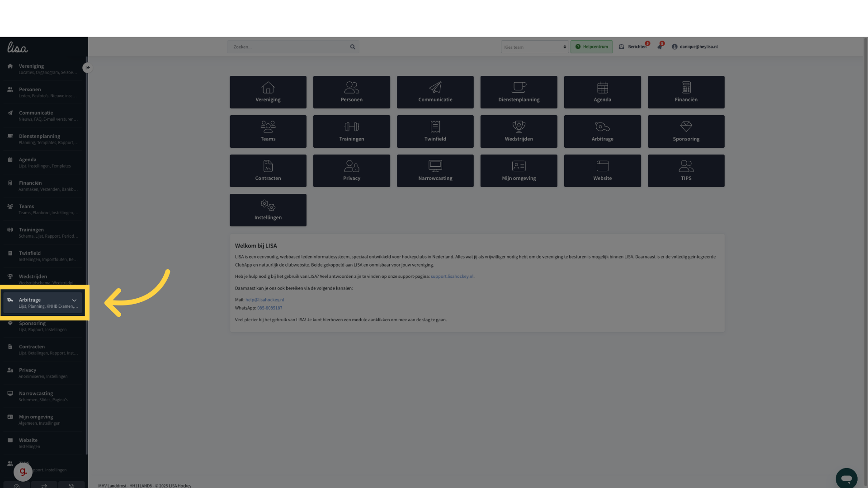Select Personen in the sidebar
The width and height of the screenshot is (868, 488).
click(x=43, y=92)
